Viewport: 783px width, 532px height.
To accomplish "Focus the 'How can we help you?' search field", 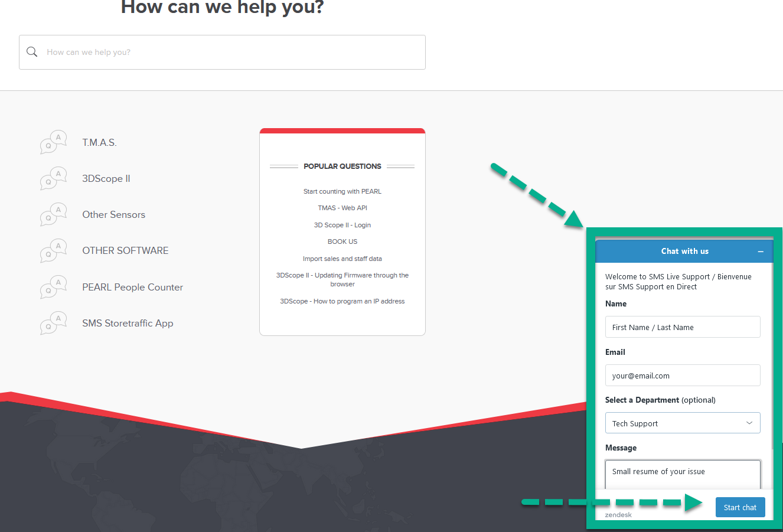I will [222, 52].
